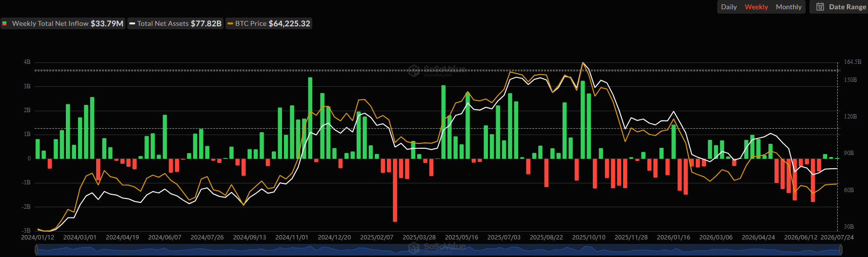Click the largest red outflow bar near 2025/02

click(395, 190)
